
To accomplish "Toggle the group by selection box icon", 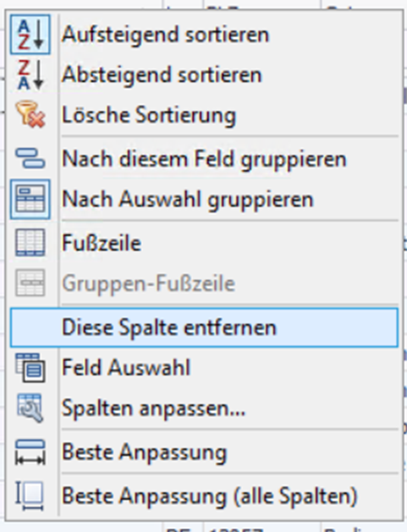I will 30,199.
